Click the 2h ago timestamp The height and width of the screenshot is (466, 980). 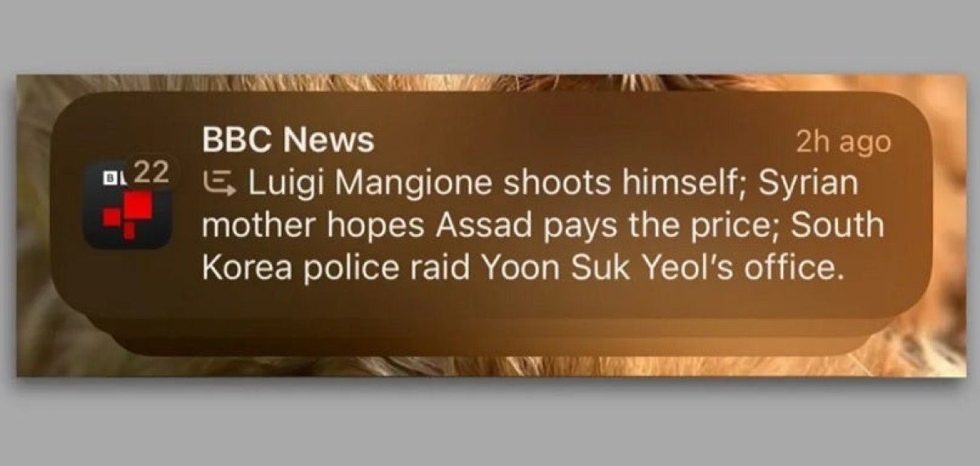tap(842, 141)
